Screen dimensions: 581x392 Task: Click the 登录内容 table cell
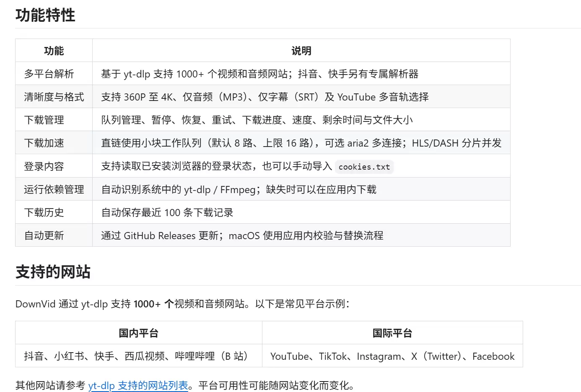click(54, 166)
